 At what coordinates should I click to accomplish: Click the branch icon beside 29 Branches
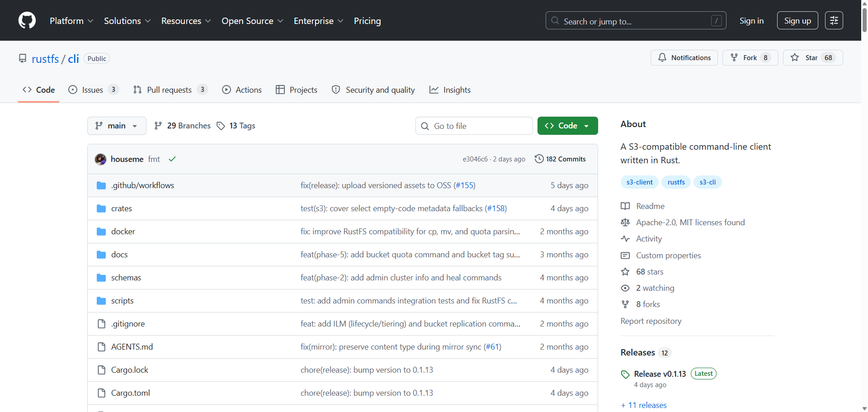158,126
